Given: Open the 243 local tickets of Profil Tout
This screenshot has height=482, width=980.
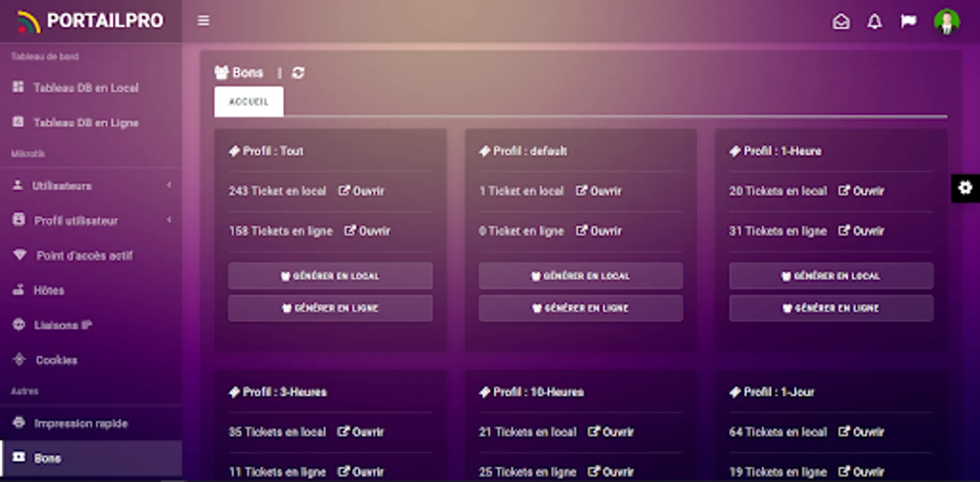Looking at the screenshot, I should pos(361,191).
